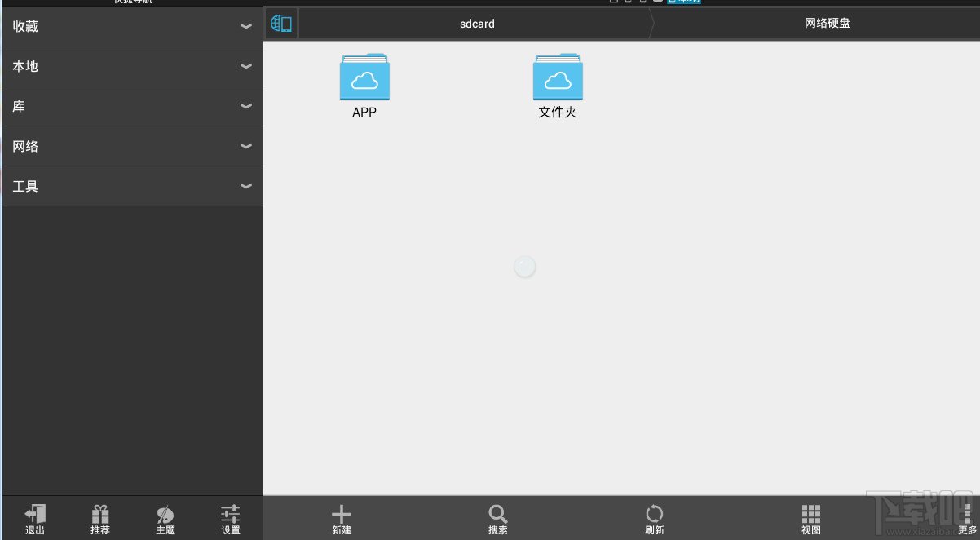Screen dimensions: 980x540
Task: Switch layout with View (视图) grid icon
Action: (811, 514)
